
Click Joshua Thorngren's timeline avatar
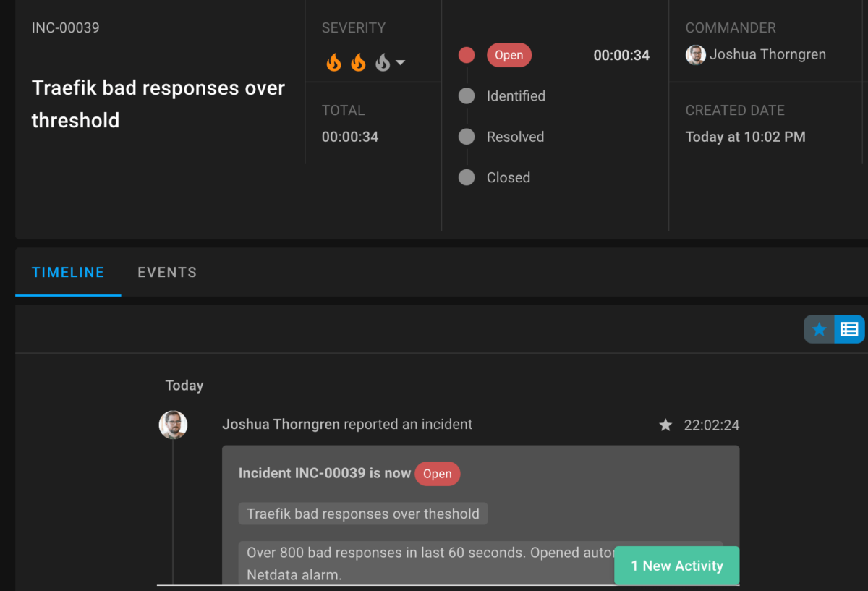click(173, 425)
